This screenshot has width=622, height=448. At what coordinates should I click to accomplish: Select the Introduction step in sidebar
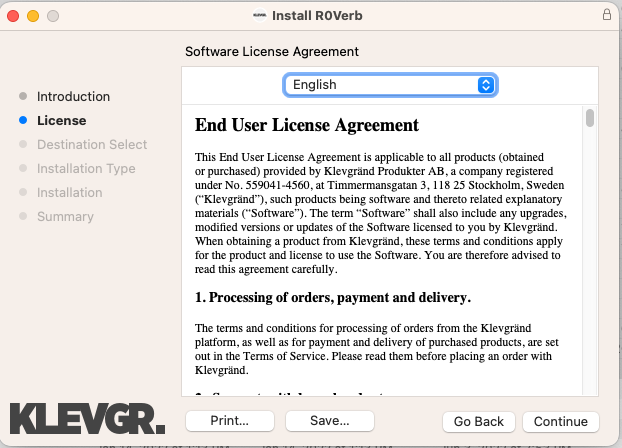[x=73, y=96]
